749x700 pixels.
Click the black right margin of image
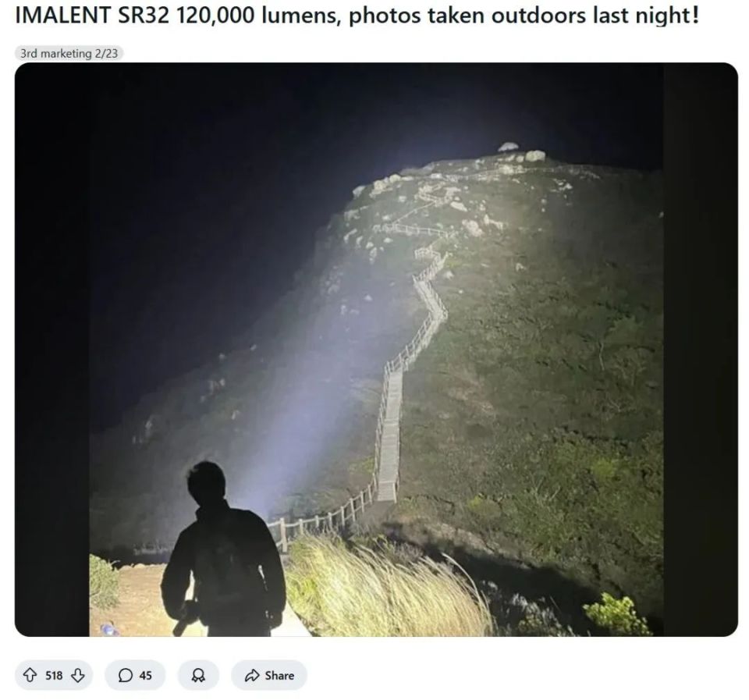pyautogui.click(x=701, y=350)
